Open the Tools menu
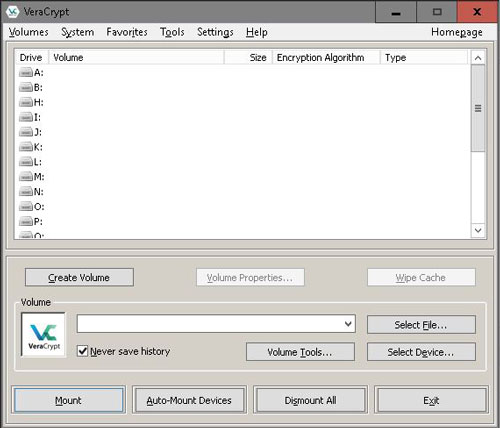This screenshot has height=428, width=500. [172, 32]
